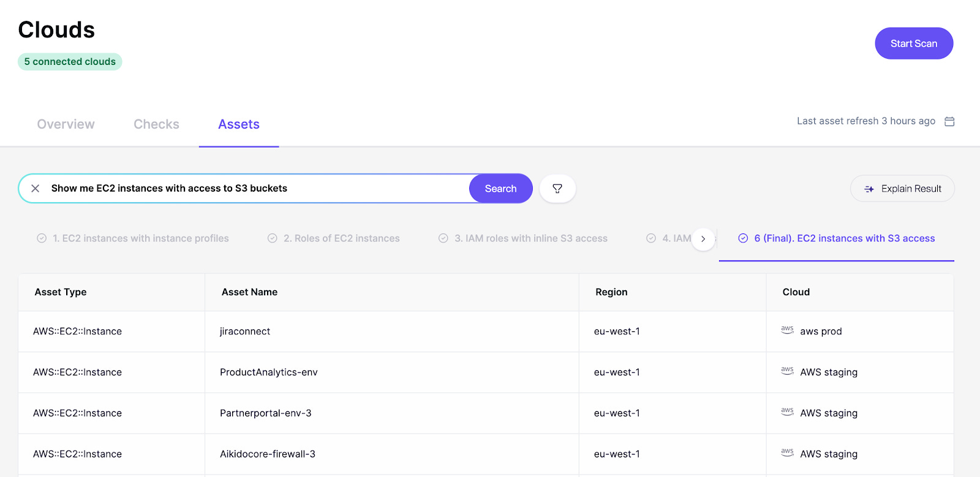The width and height of the screenshot is (980, 477).
Task: Click the Asset Name column header
Action: (x=250, y=292)
